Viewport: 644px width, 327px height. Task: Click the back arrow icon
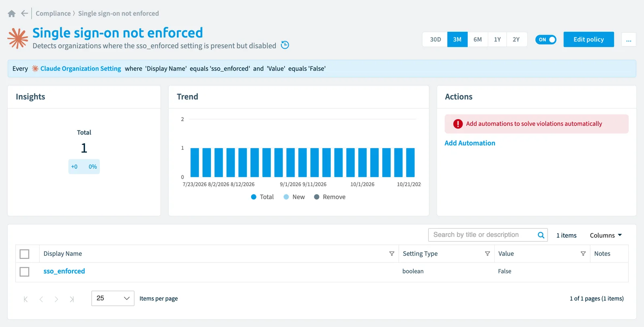point(25,13)
